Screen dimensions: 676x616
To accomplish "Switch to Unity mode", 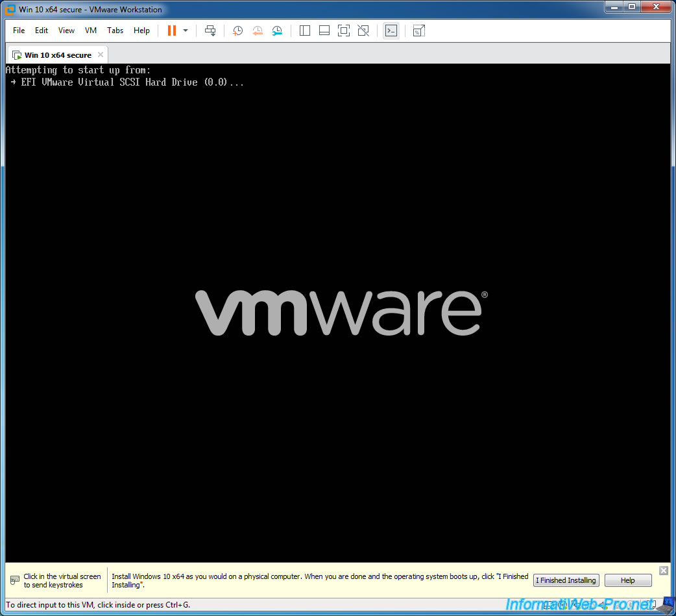I will pyautogui.click(x=363, y=31).
